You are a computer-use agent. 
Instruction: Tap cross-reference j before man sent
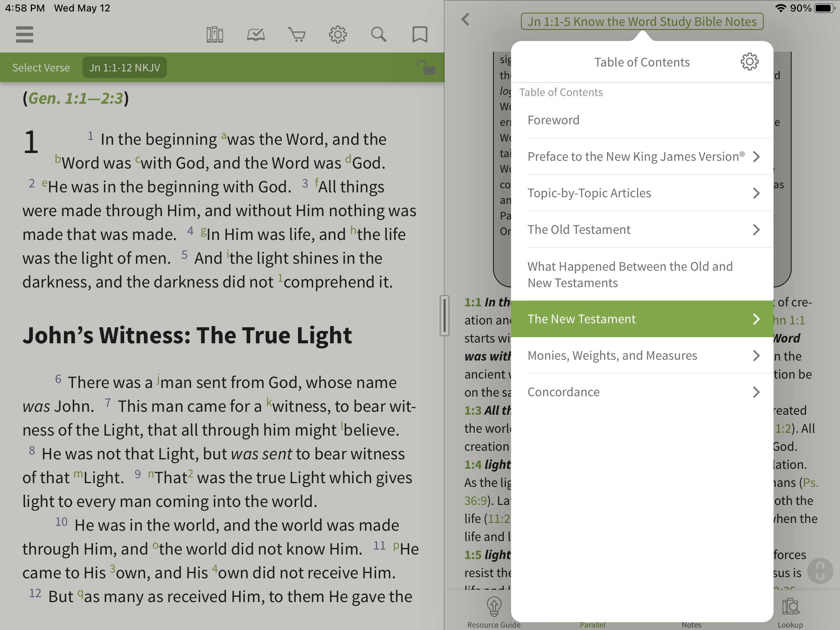[x=158, y=379]
